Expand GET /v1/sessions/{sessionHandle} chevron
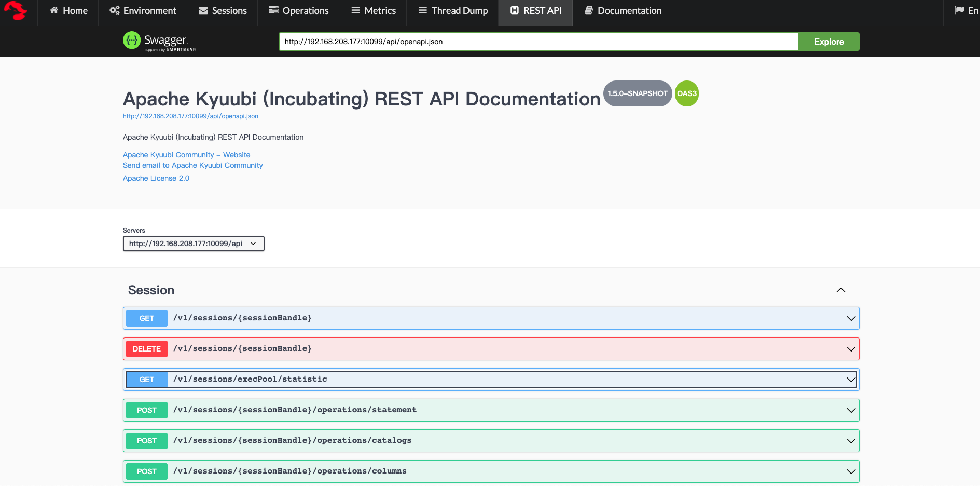 (x=851, y=318)
